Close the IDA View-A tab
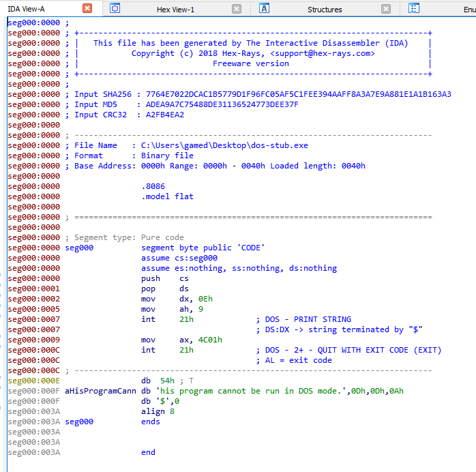 pyautogui.click(x=87, y=9)
